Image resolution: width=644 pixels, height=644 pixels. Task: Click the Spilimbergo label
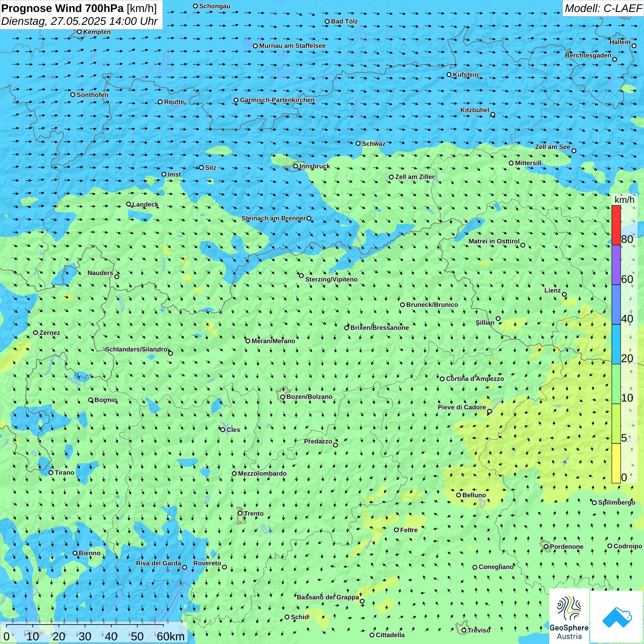click(x=617, y=502)
